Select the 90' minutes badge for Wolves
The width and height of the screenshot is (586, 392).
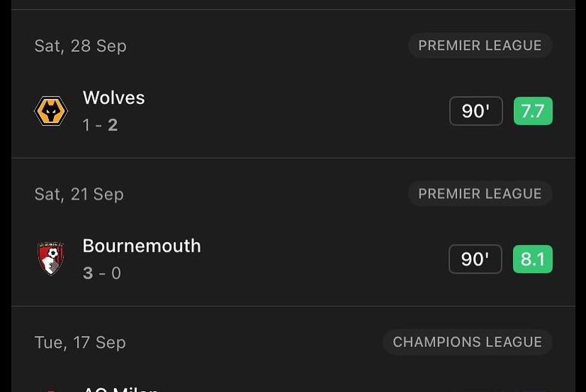(476, 111)
